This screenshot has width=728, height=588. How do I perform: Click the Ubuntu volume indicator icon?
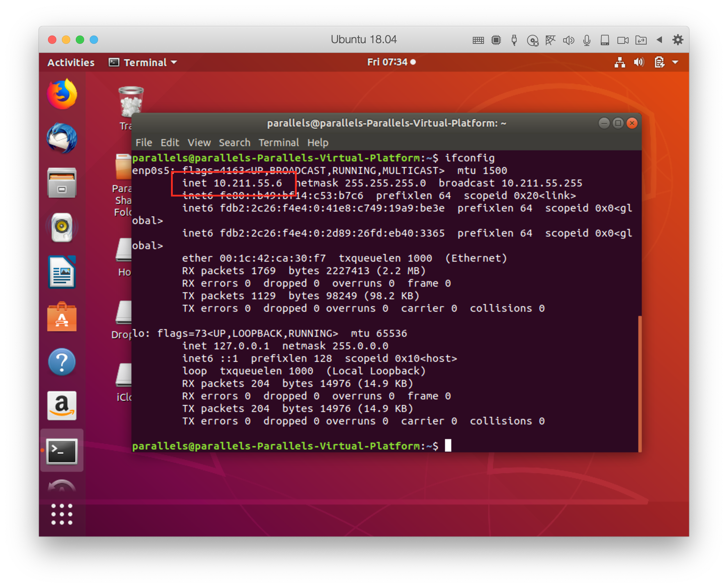pos(639,62)
